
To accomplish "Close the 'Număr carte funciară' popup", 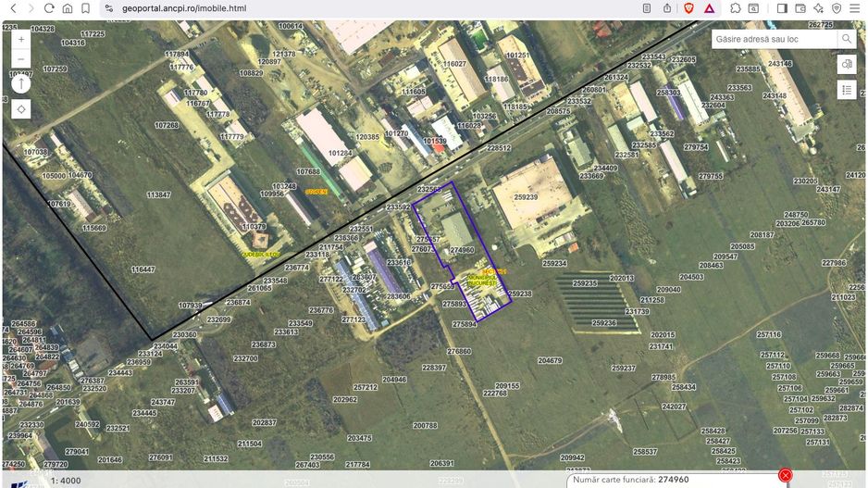I will pyautogui.click(x=786, y=476).
